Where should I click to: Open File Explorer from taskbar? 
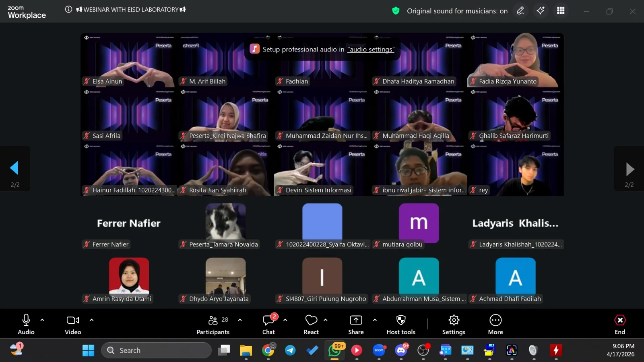click(246, 350)
